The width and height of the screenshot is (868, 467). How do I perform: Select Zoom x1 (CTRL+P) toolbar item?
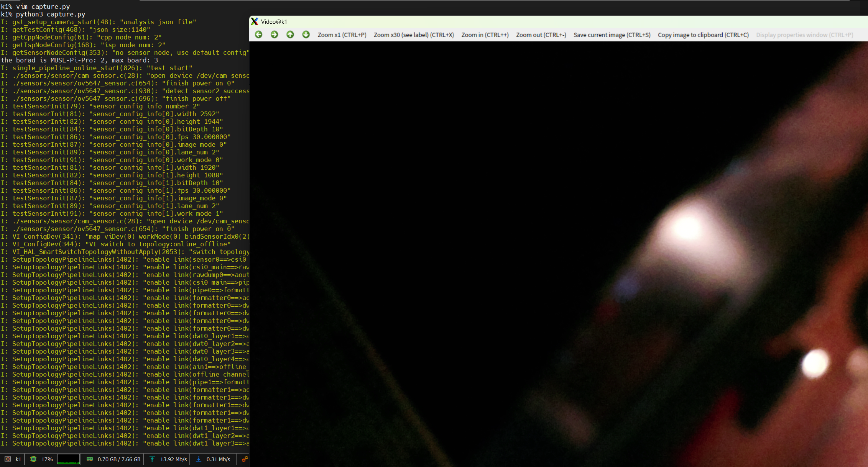click(342, 35)
